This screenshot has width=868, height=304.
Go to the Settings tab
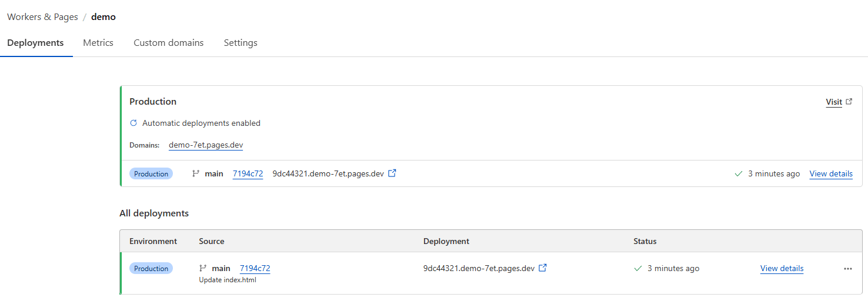pyautogui.click(x=241, y=43)
